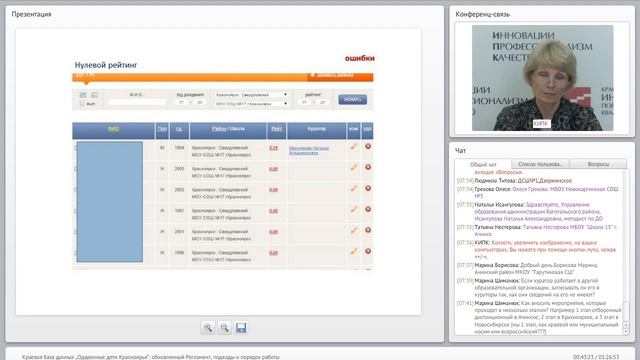The width and height of the screenshot is (640, 360).
Task: Click the pencil edit icon in the 1994 row
Action: pos(354,146)
